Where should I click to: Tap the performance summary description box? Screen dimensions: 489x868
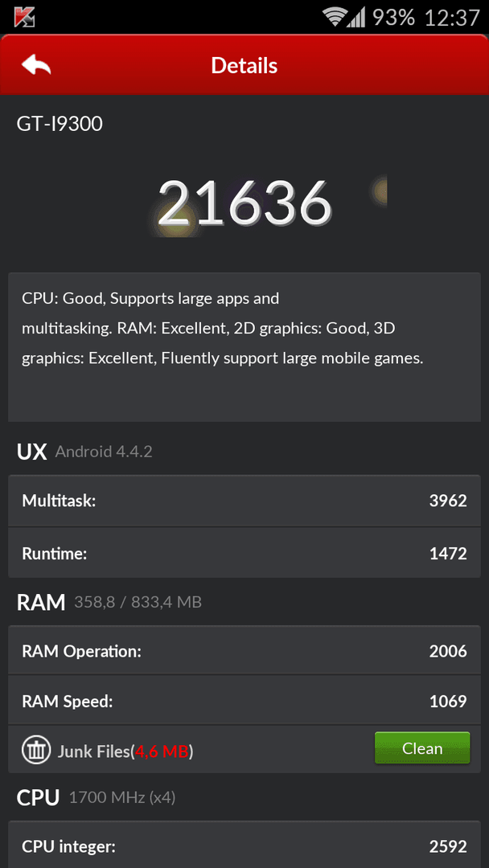(x=244, y=347)
